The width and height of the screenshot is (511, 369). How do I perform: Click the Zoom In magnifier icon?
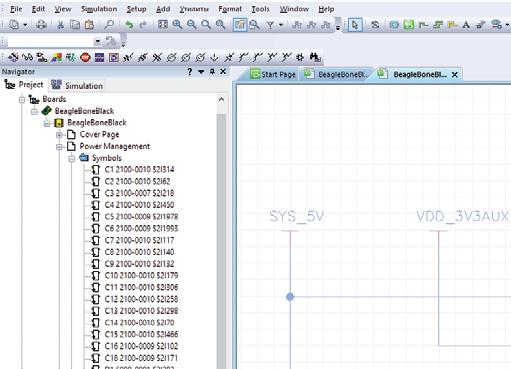click(x=177, y=25)
